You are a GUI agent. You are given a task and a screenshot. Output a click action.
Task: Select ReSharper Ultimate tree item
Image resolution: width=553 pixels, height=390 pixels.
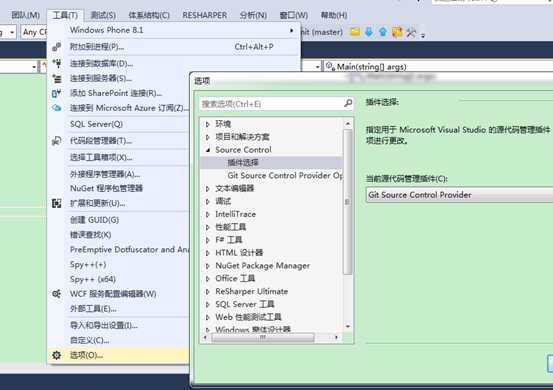(x=251, y=291)
